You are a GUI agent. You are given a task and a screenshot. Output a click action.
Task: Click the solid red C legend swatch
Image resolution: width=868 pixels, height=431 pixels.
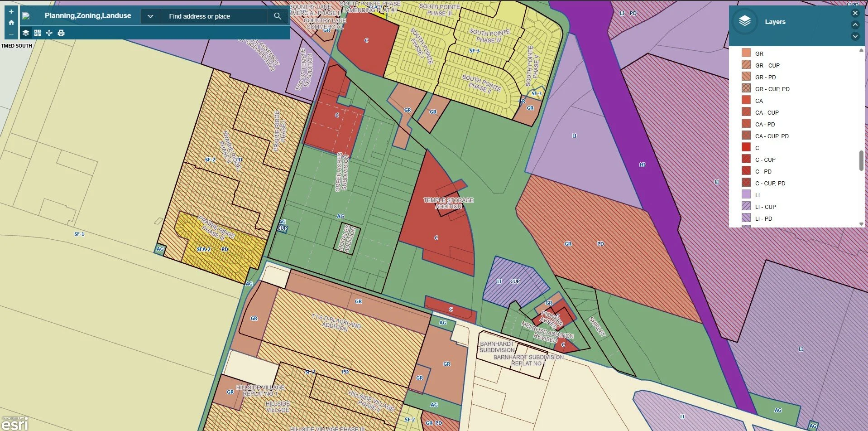(x=746, y=147)
